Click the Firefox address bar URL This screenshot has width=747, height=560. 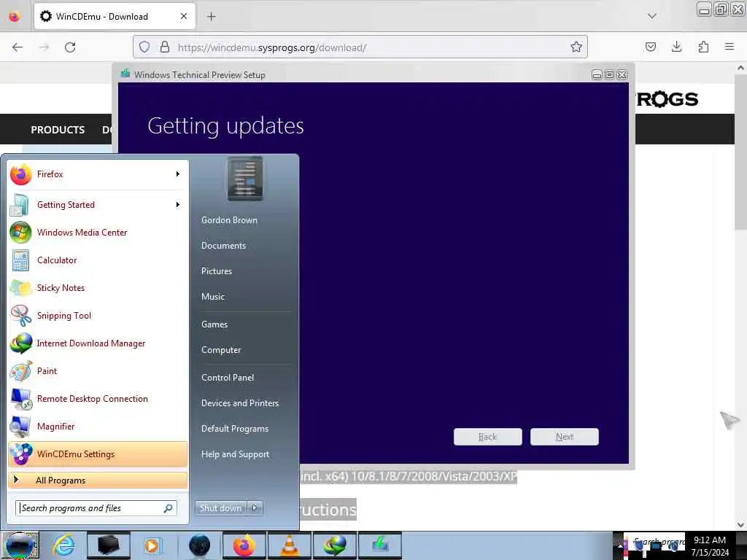point(271,47)
